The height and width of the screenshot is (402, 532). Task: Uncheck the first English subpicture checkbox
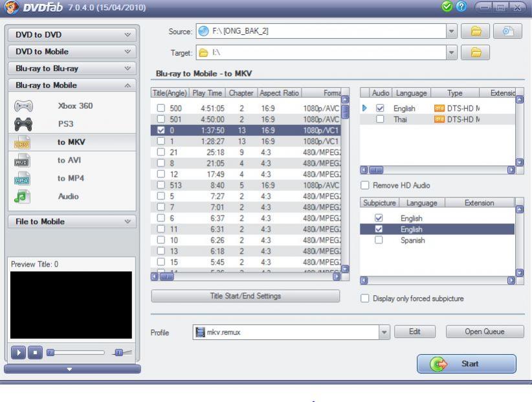pos(379,218)
